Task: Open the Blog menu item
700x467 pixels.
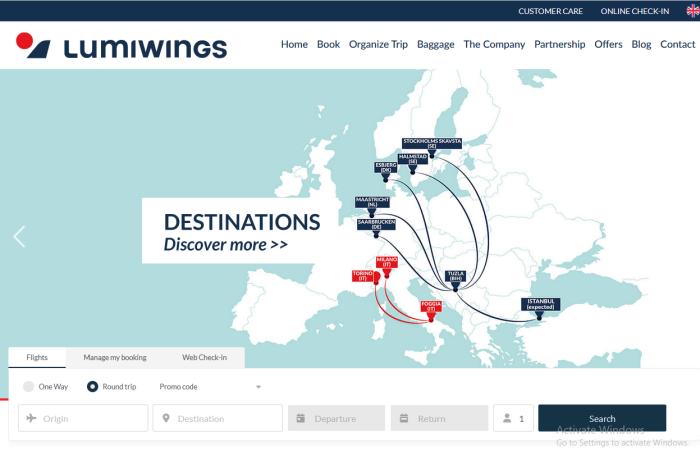Action: pyautogui.click(x=642, y=44)
